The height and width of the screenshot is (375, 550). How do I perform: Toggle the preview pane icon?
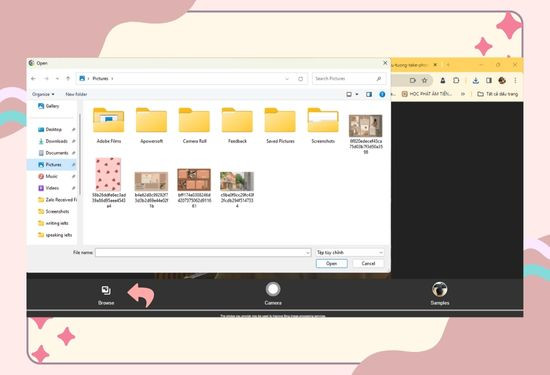click(x=369, y=94)
